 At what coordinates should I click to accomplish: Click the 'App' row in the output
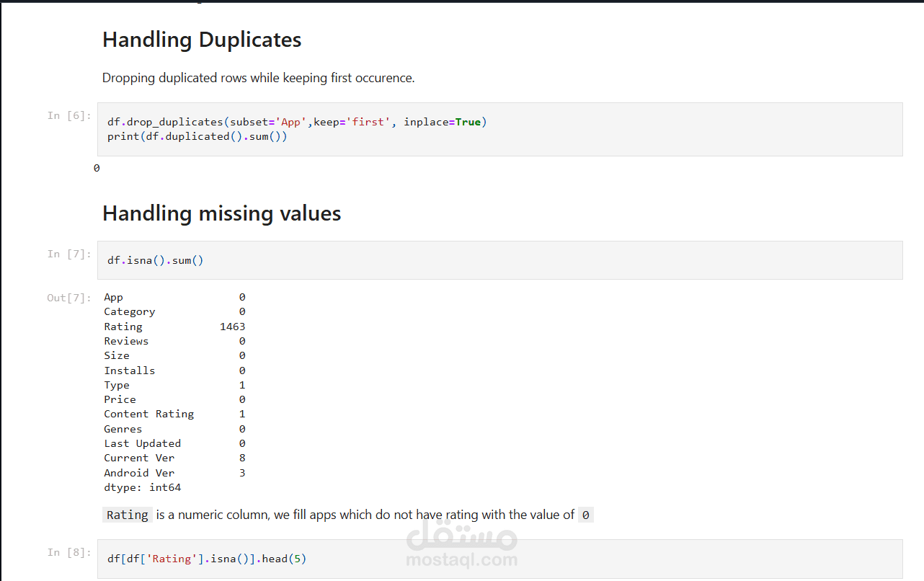point(174,297)
